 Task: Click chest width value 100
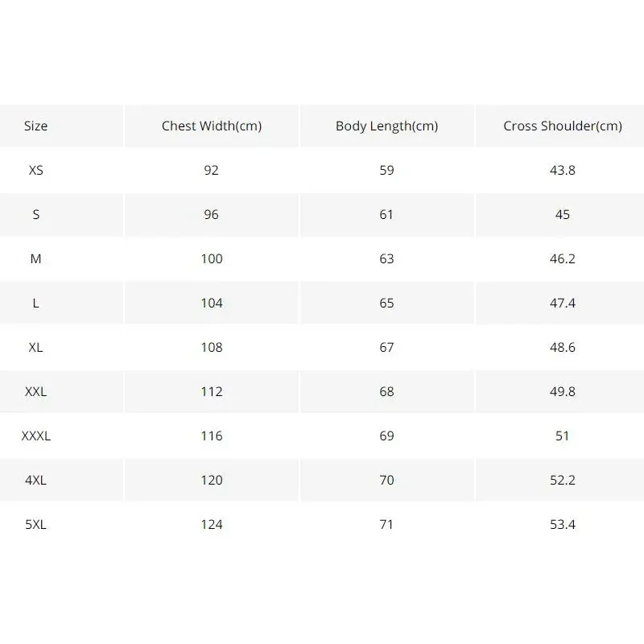click(x=212, y=258)
